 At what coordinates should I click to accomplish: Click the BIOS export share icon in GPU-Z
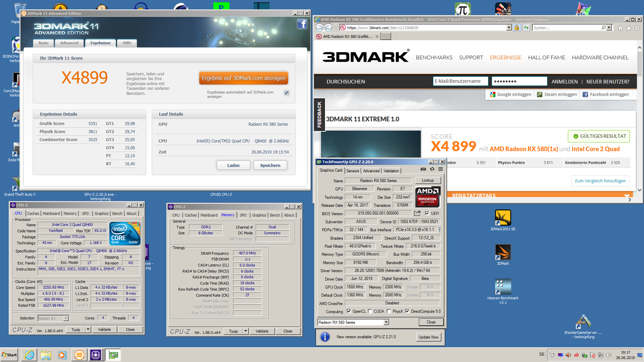click(x=417, y=213)
